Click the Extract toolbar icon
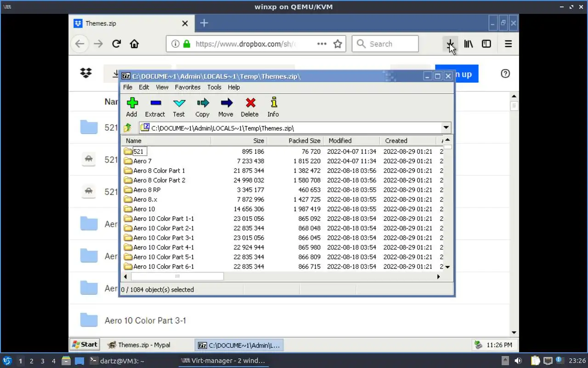This screenshot has width=588, height=368. 155,107
